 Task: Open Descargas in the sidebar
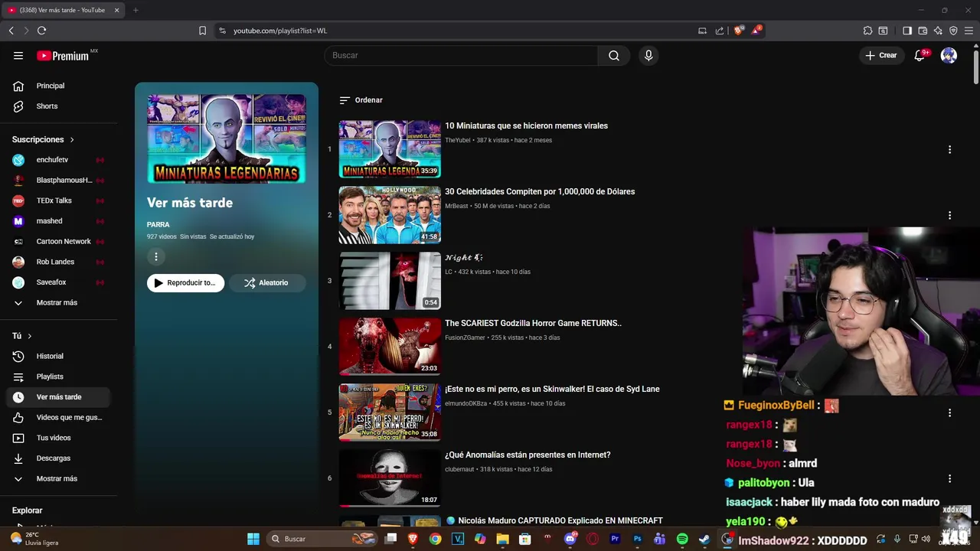point(57,458)
